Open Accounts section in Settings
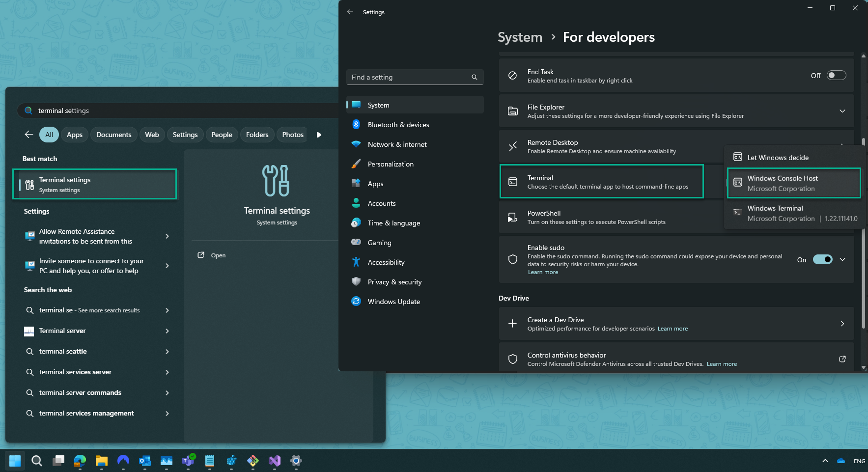868x472 pixels. [415, 203]
